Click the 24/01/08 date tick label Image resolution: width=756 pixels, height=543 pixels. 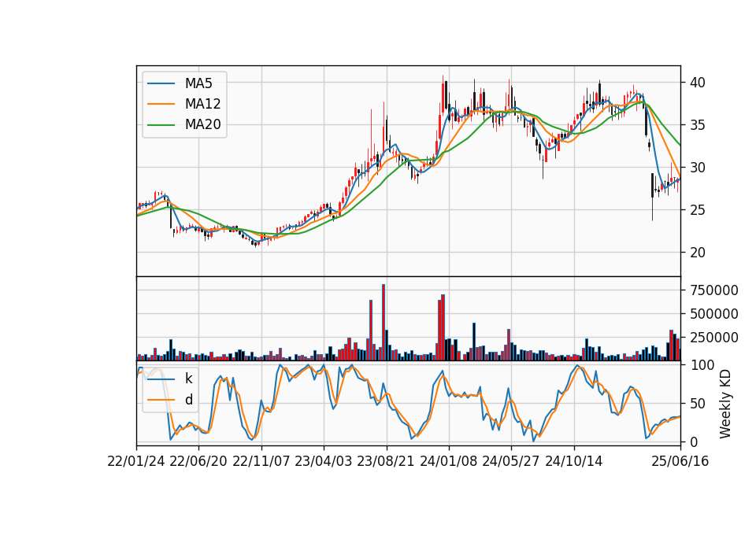[449, 461]
